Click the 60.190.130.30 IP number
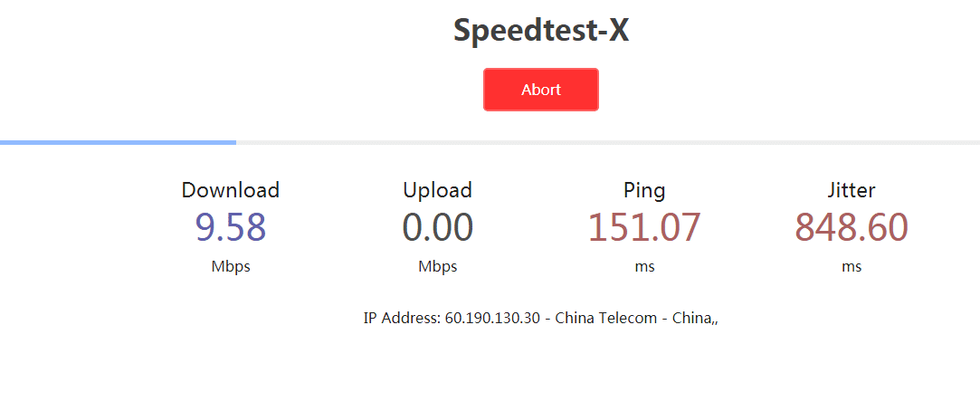 (x=492, y=319)
